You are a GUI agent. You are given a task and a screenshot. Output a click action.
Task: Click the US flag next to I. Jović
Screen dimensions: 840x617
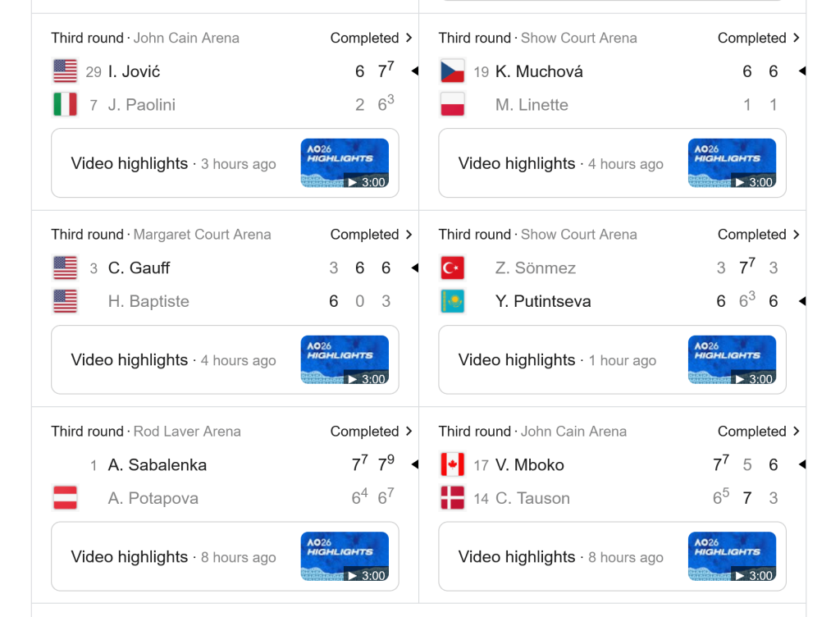pyautogui.click(x=66, y=71)
